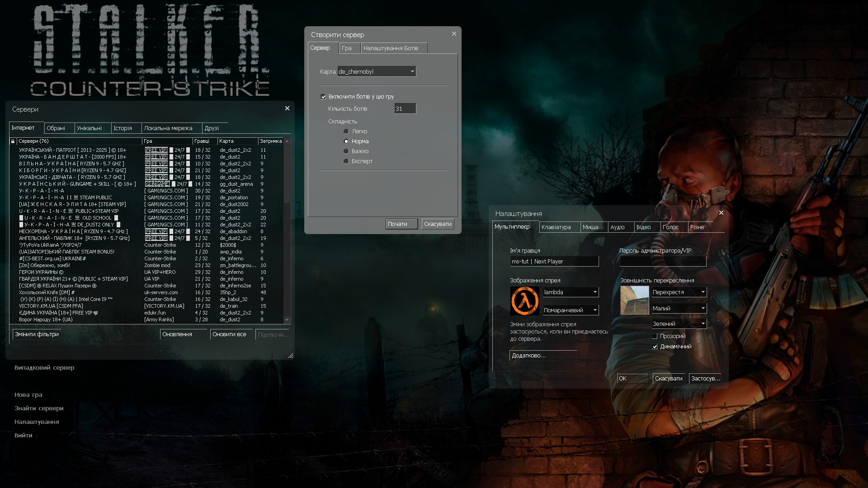
Task: Sort server list by Гравці column
Action: click(205, 141)
